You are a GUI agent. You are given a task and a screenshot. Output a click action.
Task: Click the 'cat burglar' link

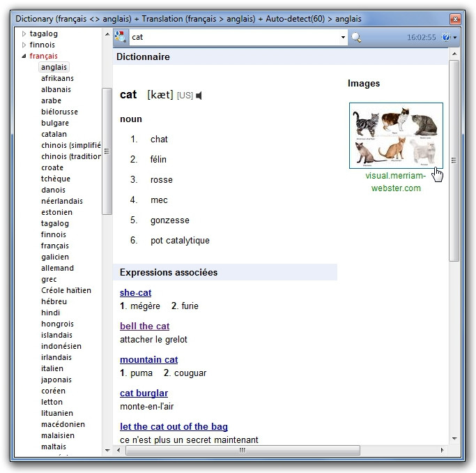(x=144, y=393)
